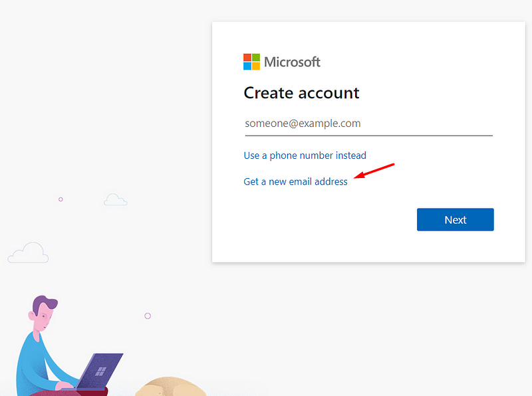Click the large cloud illustration
The height and width of the screenshot is (396, 532).
[x=28, y=253]
